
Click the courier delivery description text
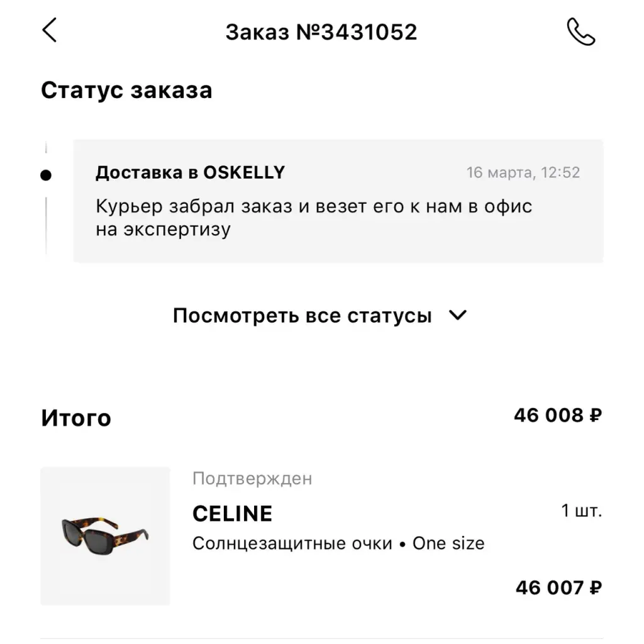click(314, 218)
